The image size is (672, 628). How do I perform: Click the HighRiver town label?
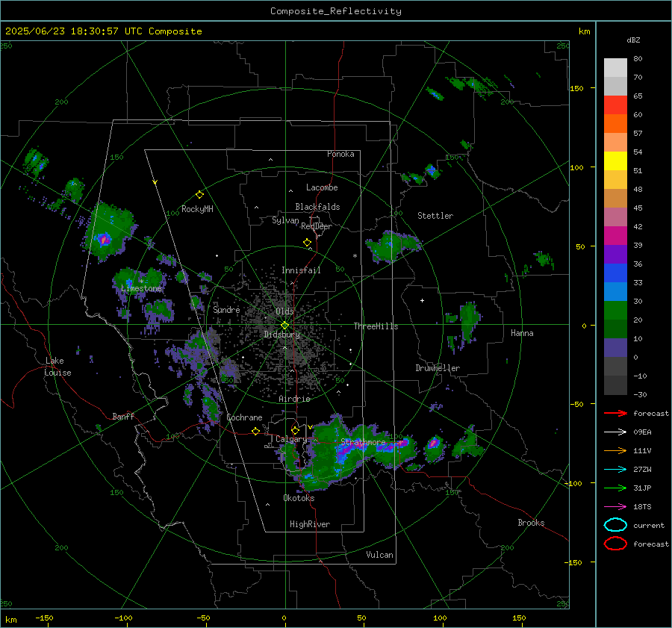310,524
